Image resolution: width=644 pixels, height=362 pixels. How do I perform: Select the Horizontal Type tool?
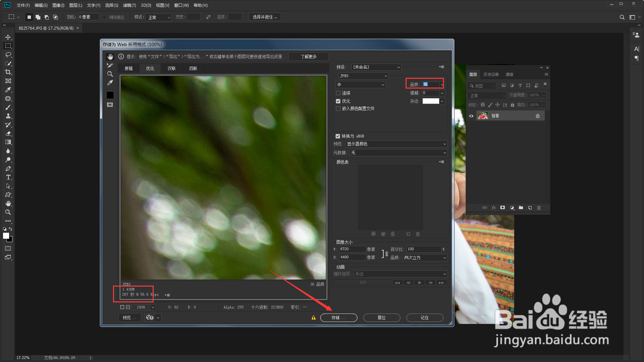[x=8, y=177]
